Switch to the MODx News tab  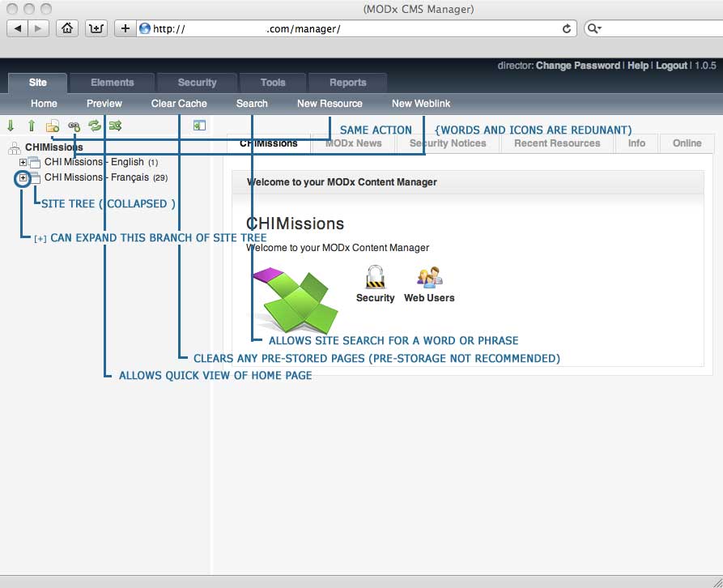[x=354, y=143]
